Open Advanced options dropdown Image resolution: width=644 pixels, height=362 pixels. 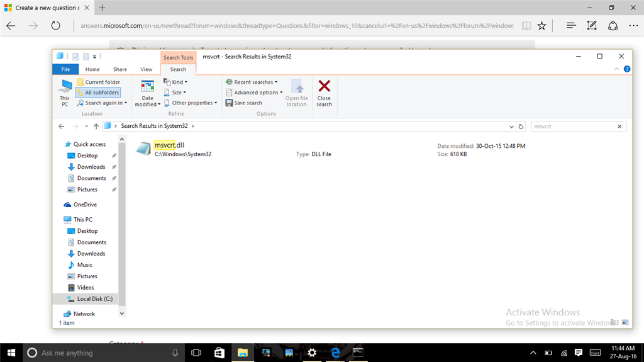coord(254,93)
